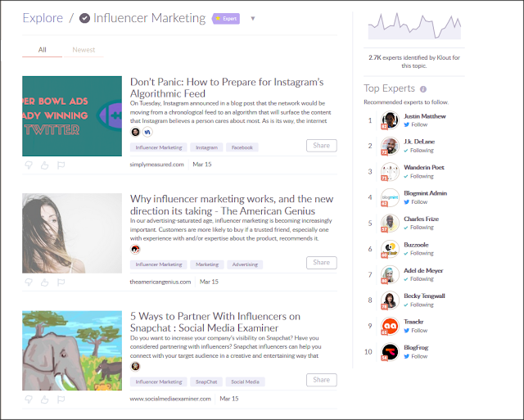
Task: Follow BlogFrog on Twitter
Action: point(416,356)
